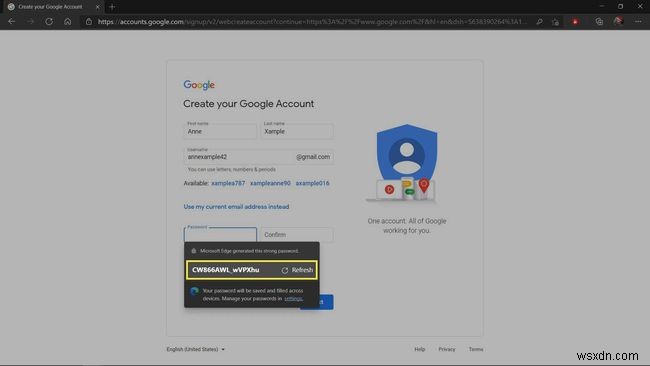Click the profile avatar icon in toolbar
This screenshot has width=650, height=366.
click(x=618, y=21)
